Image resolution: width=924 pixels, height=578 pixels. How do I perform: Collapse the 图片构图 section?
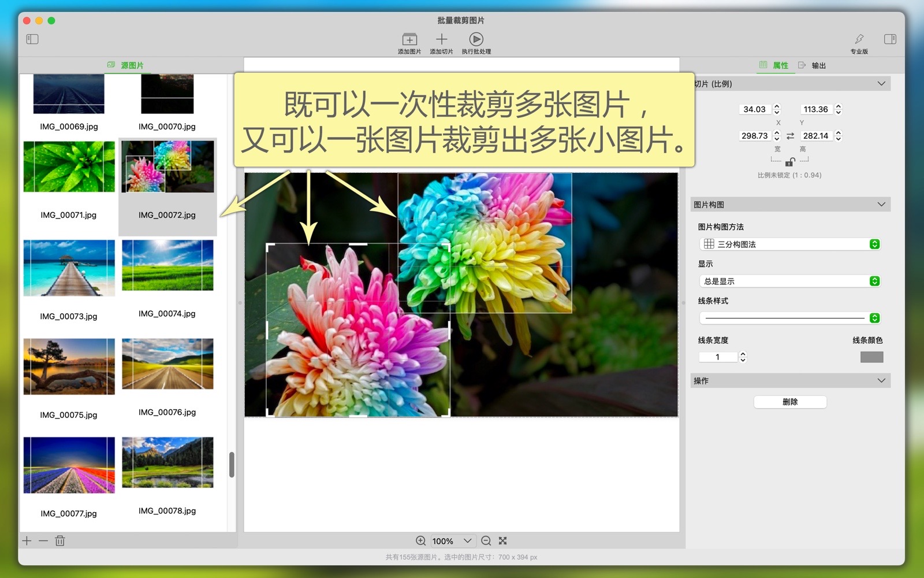[x=881, y=205]
